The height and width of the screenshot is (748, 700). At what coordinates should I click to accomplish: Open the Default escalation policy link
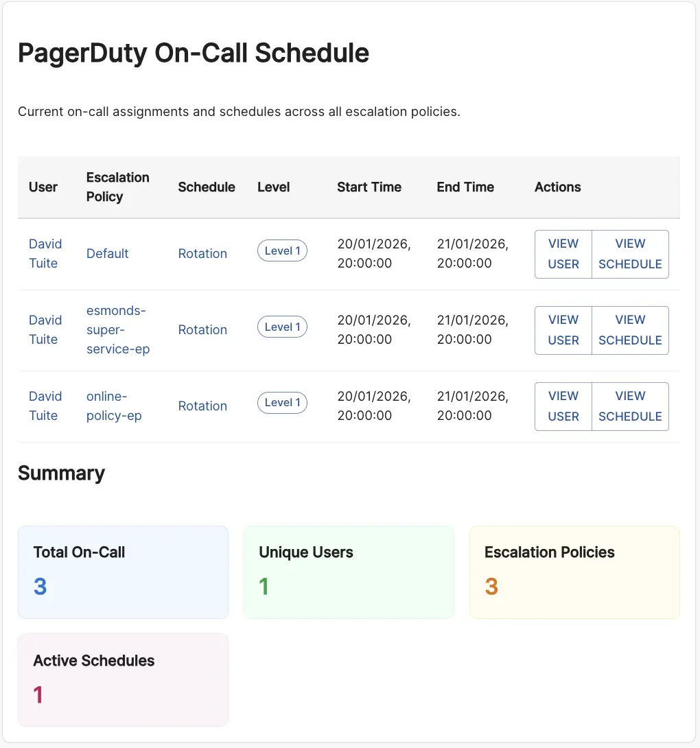[x=107, y=253]
